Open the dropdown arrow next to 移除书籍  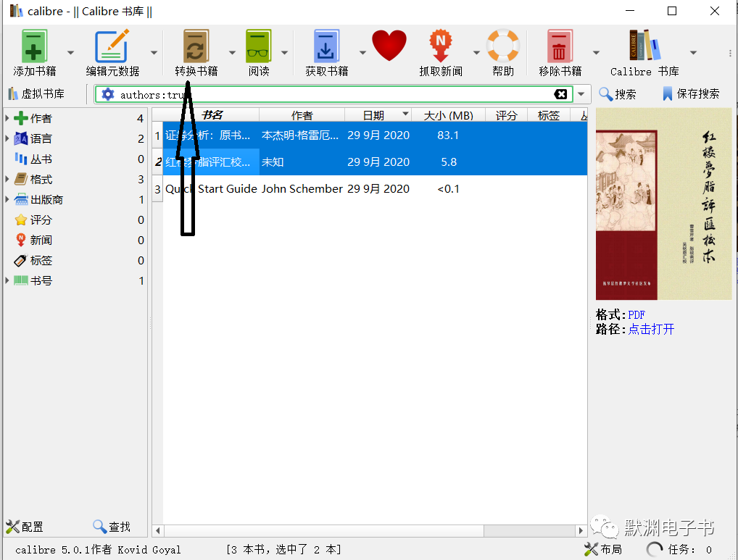[x=596, y=52]
